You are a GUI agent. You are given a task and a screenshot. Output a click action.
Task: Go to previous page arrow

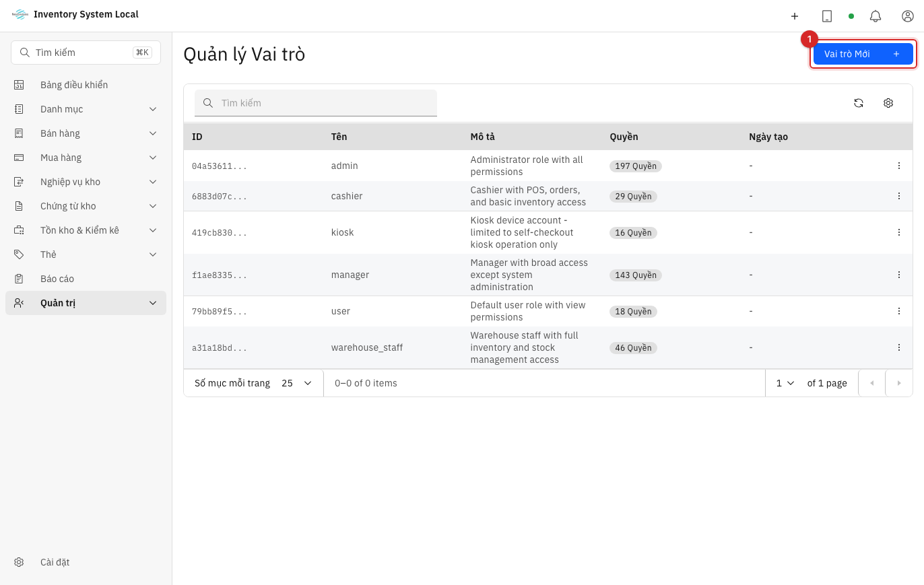click(872, 383)
